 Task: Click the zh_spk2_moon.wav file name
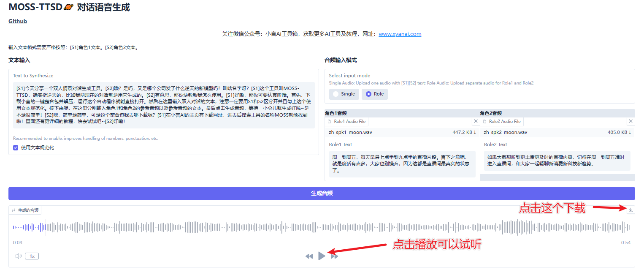pos(505,132)
